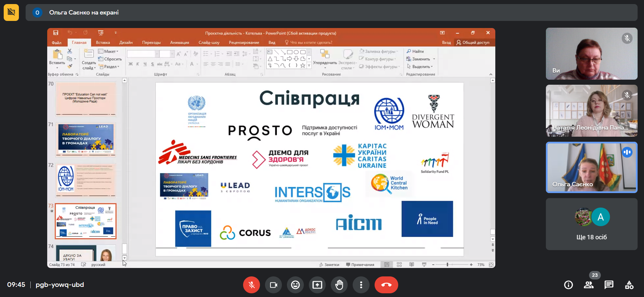
Task: Select Ольга Саєнко video tile
Action: coord(592,167)
